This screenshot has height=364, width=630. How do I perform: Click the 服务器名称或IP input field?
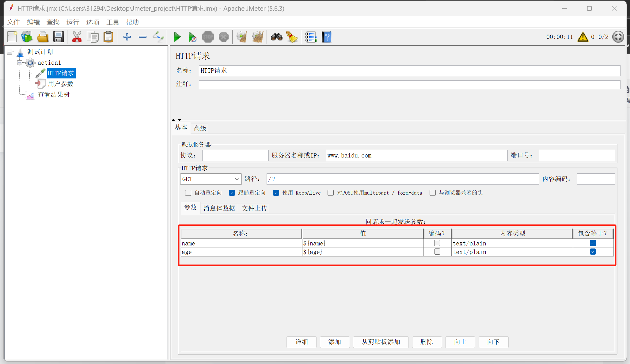[x=416, y=156]
